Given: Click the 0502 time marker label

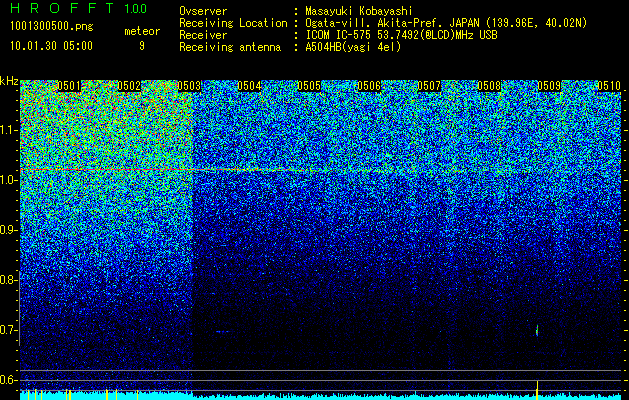Looking at the screenshot, I should point(129,86).
